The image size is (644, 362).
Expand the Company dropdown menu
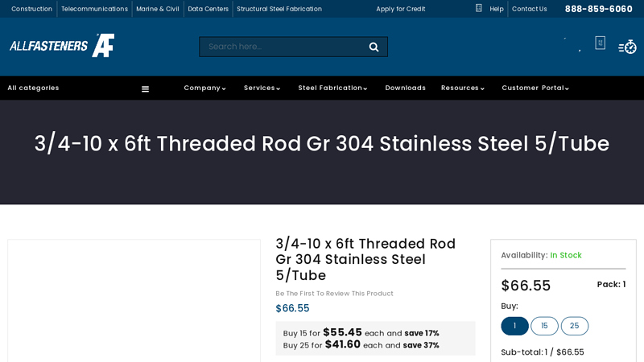pos(204,88)
